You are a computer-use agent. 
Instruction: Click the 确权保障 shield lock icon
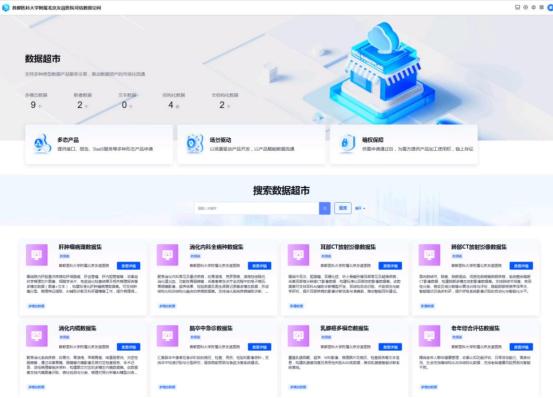(x=347, y=144)
